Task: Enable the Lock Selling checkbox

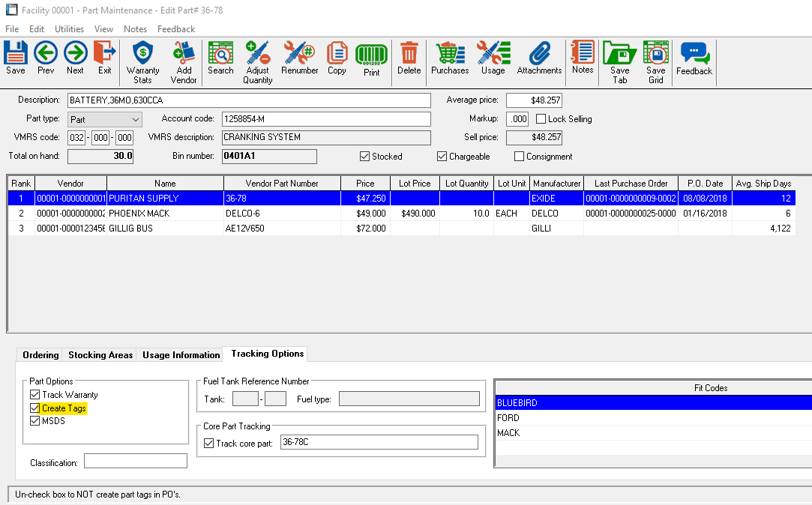Action: tap(542, 119)
